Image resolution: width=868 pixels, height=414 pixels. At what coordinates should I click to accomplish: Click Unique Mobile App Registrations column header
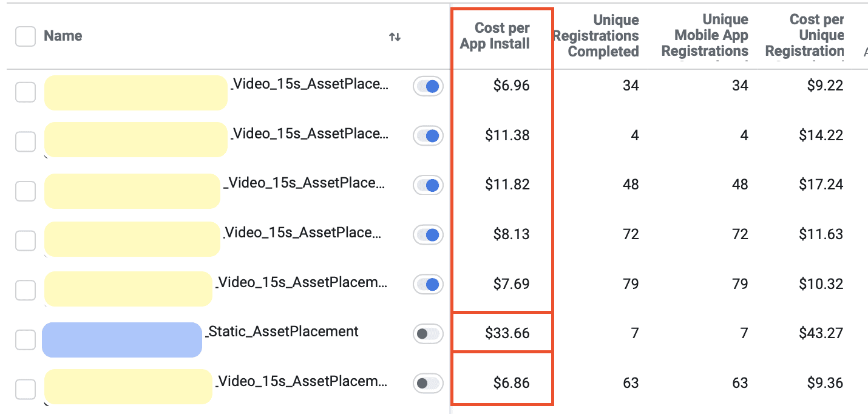(705, 36)
